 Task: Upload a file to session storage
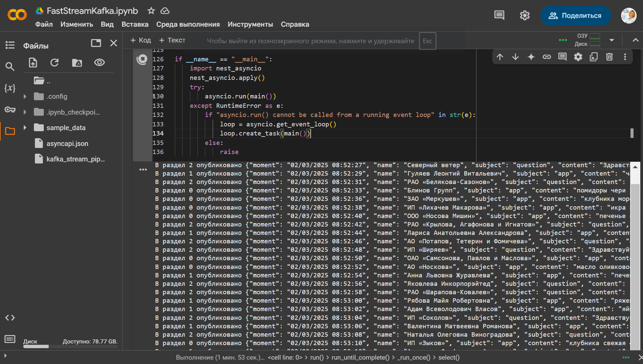coord(33,63)
